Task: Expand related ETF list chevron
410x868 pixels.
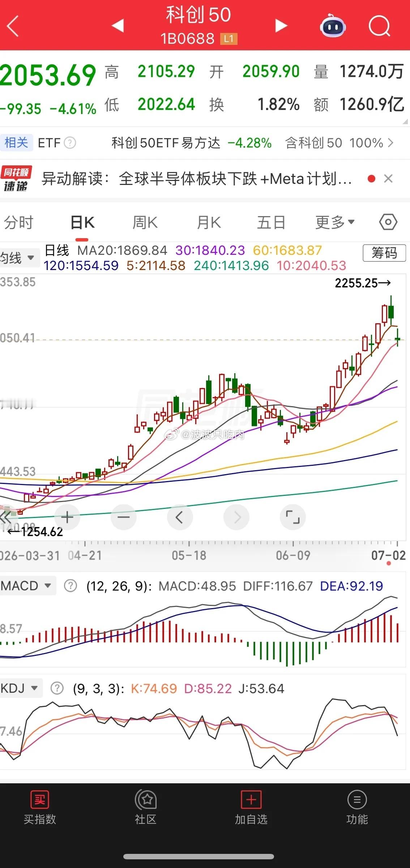Action: point(390,143)
